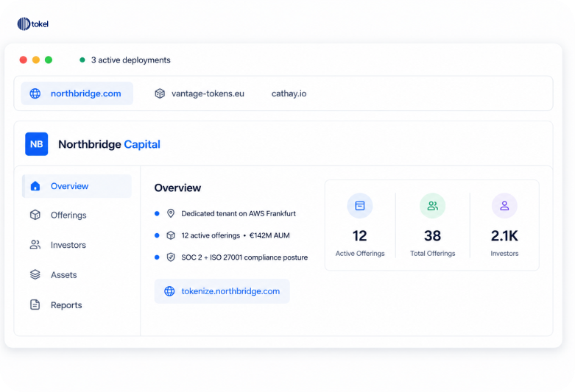Click the people icon next to Investors

click(x=35, y=245)
